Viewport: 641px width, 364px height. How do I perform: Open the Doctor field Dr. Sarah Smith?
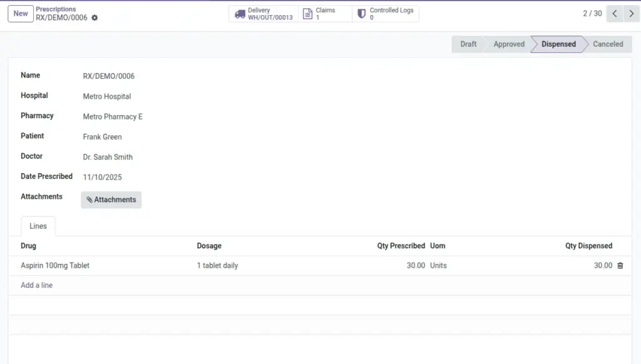click(x=108, y=157)
